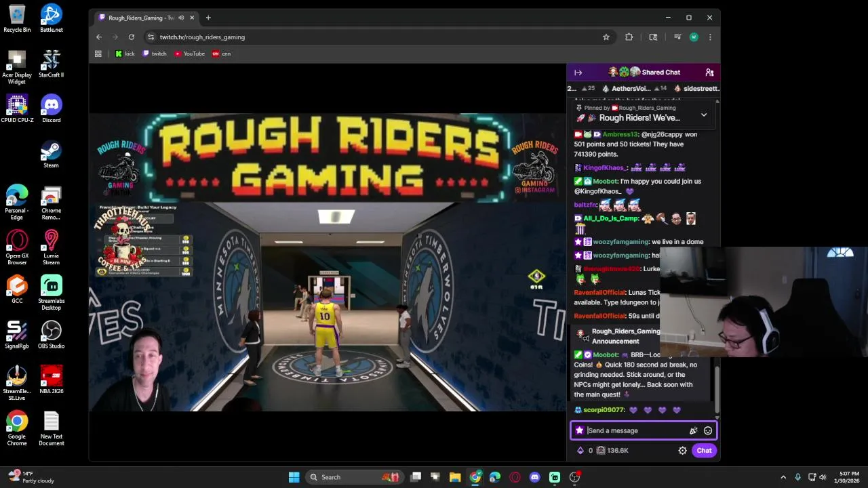Select the NBA 2K26 desktop icon

tap(52, 380)
